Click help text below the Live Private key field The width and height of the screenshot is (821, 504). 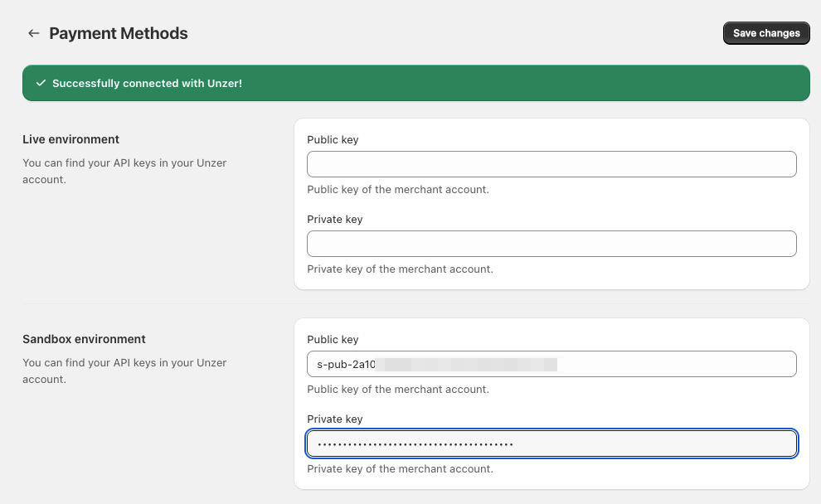(x=400, y=269)
